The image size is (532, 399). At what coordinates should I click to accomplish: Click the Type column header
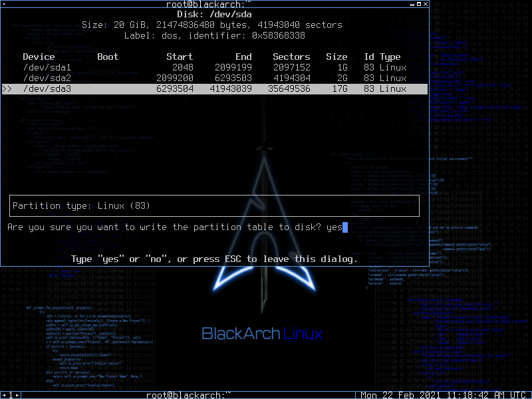[390, 57]
